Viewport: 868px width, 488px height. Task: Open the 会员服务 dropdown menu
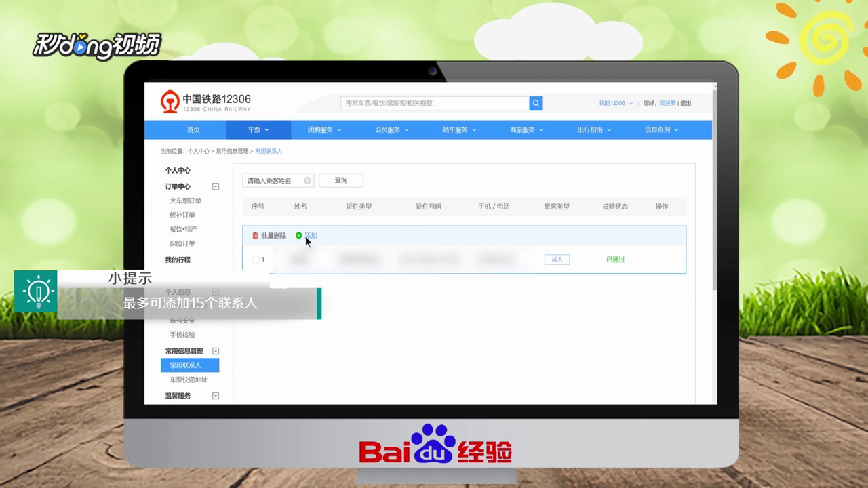coord(392,129)
